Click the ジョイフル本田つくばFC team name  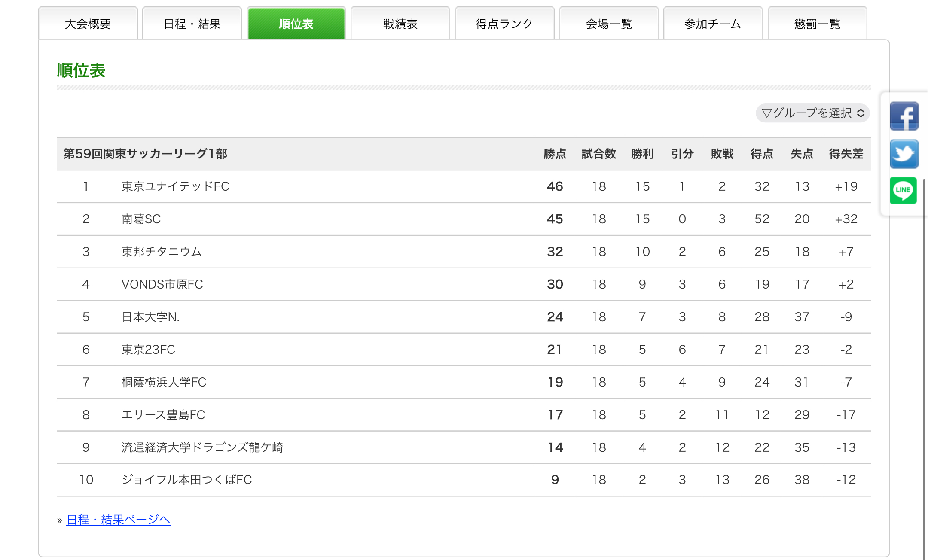point(186,480)
